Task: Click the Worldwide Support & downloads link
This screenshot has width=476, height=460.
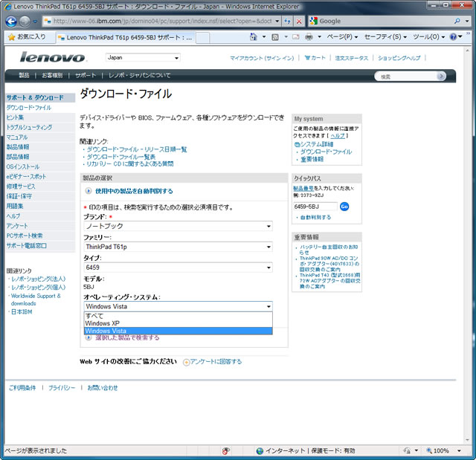Action: pyautogui.click(x=36, y=299)
